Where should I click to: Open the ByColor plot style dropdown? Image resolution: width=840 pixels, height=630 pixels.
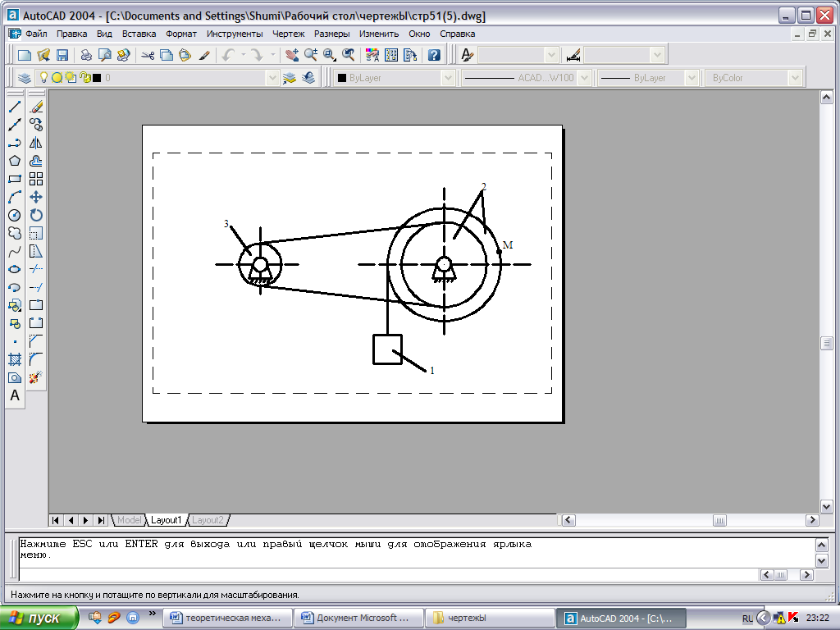(794, 78)
